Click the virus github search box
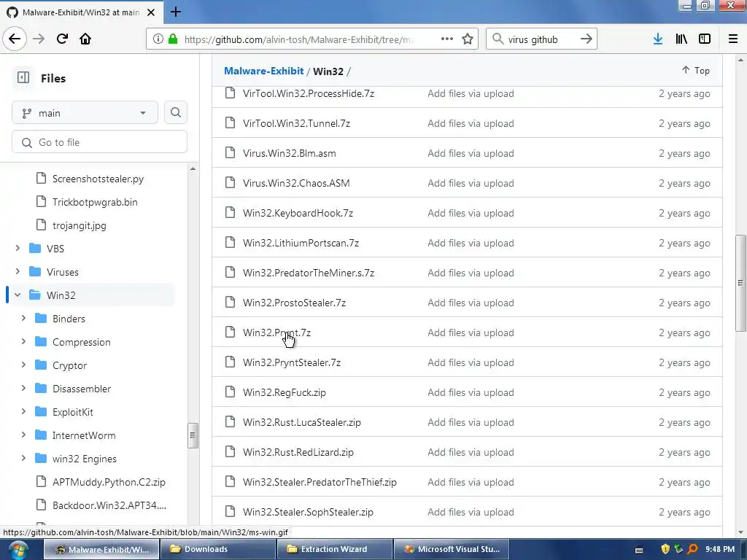Viewport: 747px width, 560px height. pos(542,39)
